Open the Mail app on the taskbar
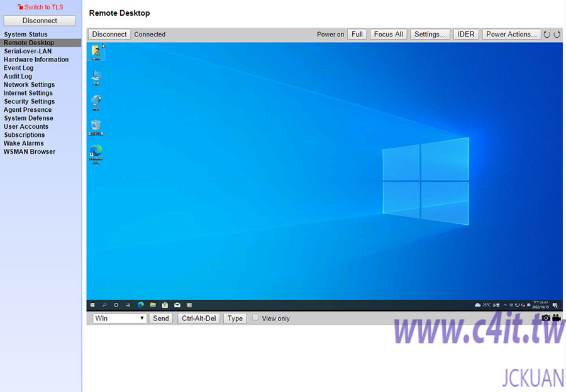The height and width of the screenshot is (392, 566). click(177, 305)
